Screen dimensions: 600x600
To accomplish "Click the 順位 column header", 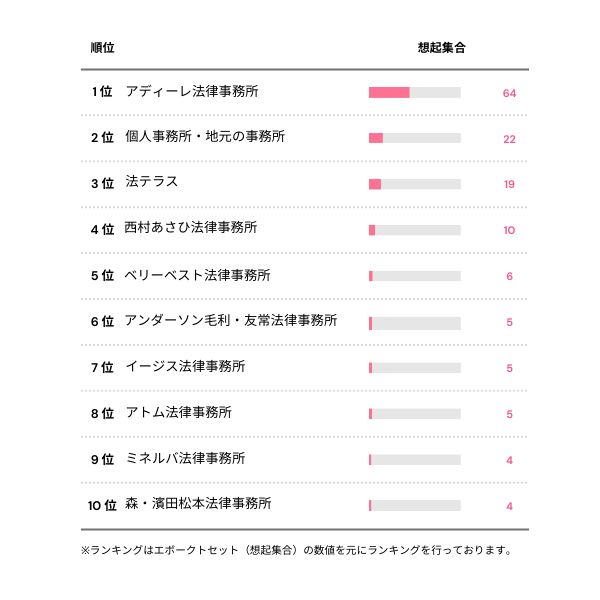I will click(102, 47).
